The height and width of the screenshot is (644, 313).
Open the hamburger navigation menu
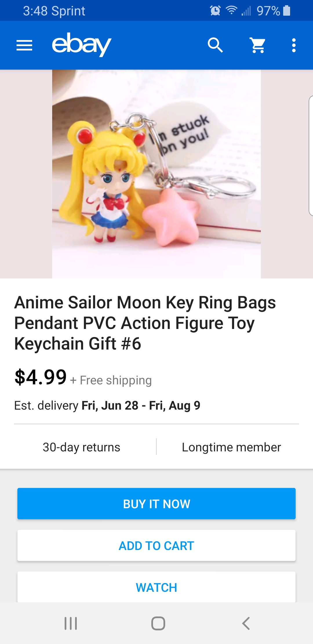point(24,45)
